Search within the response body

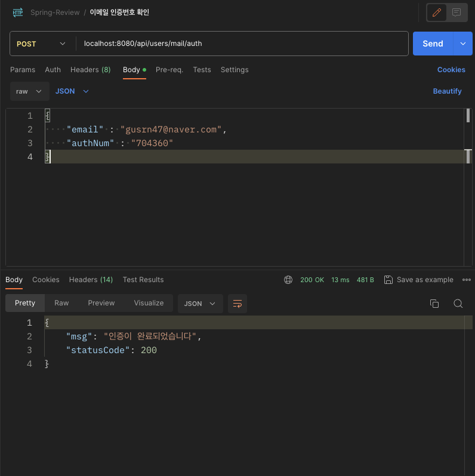click(458, 304)
